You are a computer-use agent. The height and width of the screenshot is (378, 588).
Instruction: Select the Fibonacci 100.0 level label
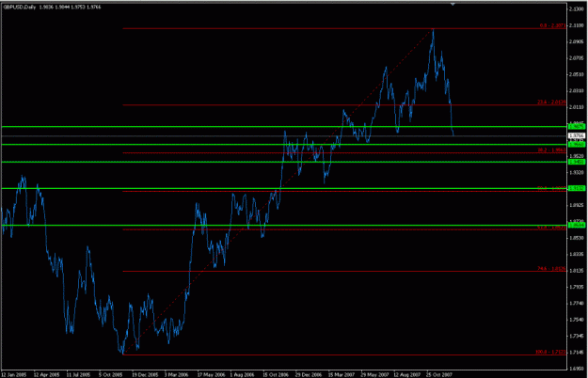550,352
